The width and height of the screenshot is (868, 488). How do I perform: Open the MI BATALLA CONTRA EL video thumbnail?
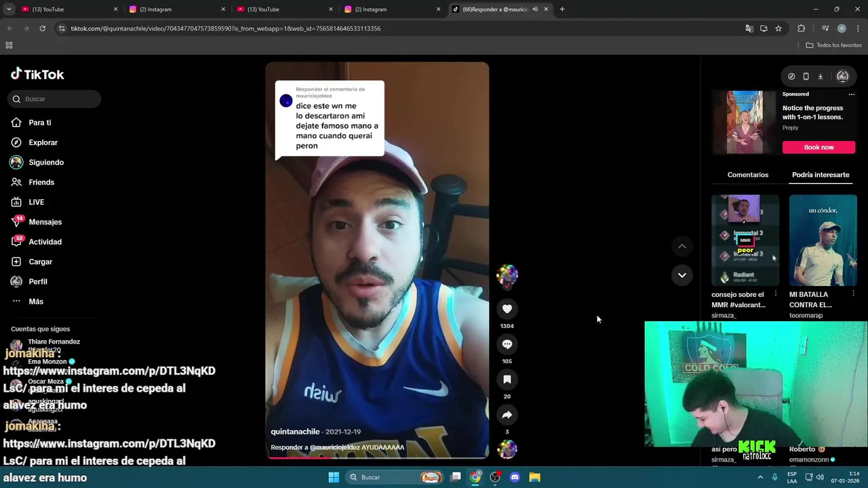coord(823,240)
